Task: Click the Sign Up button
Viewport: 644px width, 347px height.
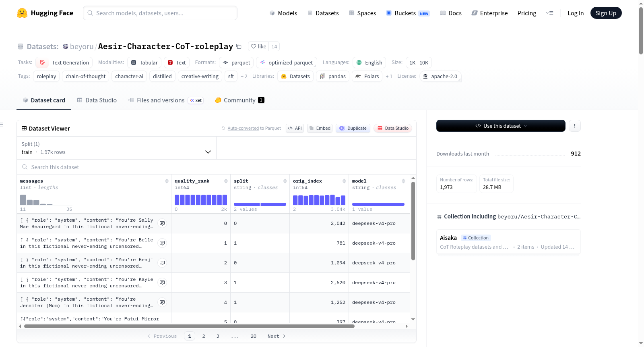Action: tap(606, 13)
